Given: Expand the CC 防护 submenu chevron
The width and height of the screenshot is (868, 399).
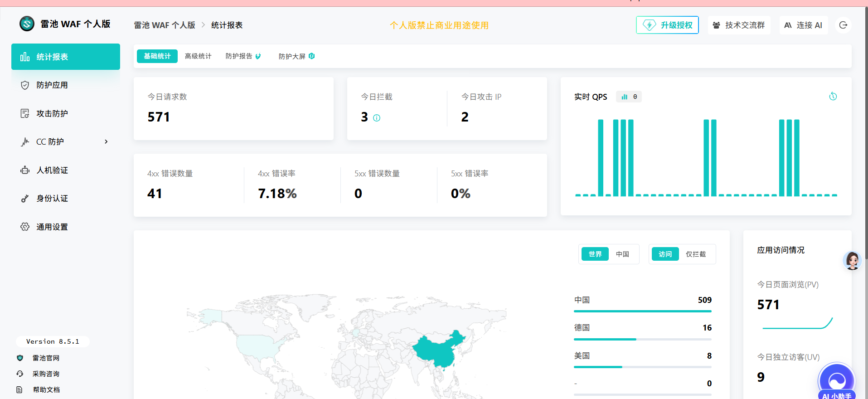Looking at the screenshot, I should 106,141.
